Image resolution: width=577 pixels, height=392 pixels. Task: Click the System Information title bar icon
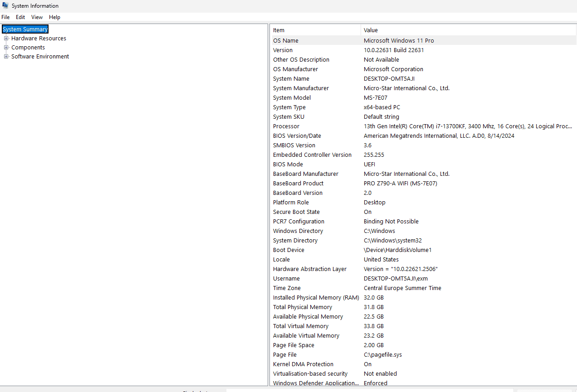pyautogui.click(x=5, y=6)
